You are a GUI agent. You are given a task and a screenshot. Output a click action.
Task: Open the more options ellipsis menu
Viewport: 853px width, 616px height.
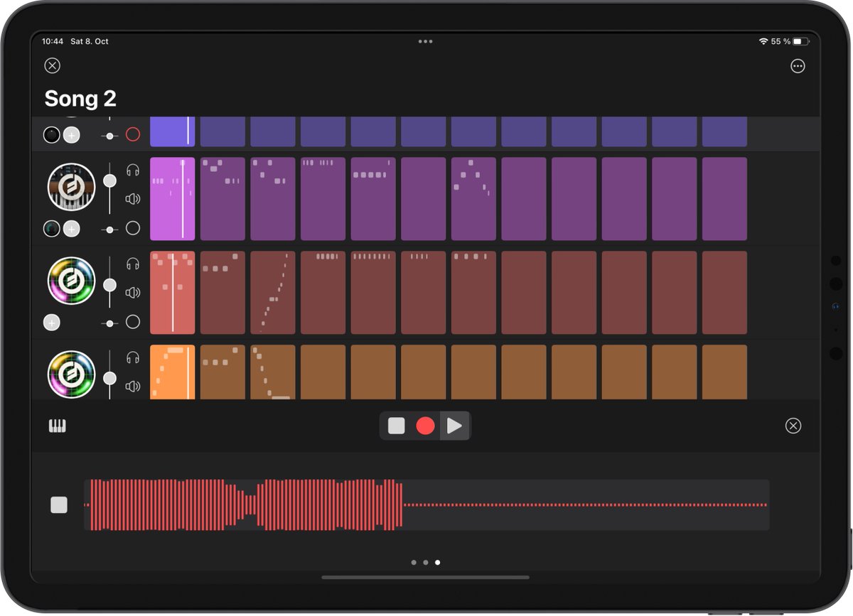(x=798, y=65)
